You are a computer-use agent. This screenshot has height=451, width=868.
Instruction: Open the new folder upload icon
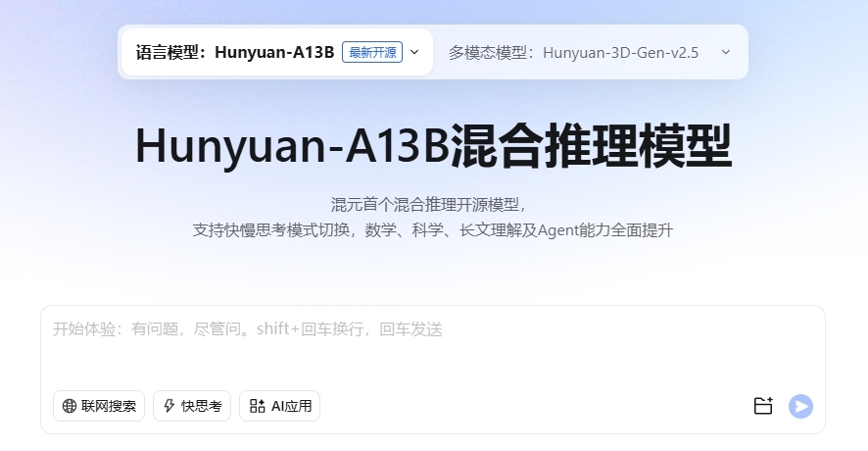(x=763, y=406)
